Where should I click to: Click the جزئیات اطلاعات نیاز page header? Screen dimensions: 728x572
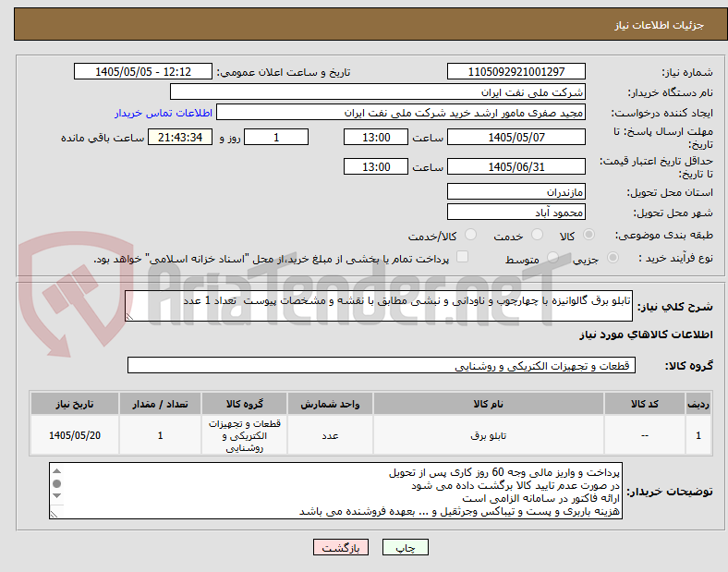click(x=659, y=25)
